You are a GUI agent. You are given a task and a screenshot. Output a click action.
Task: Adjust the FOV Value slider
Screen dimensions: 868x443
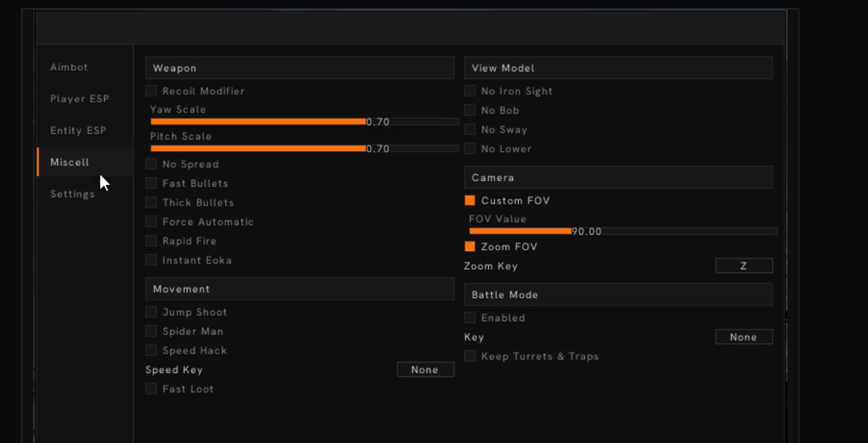[x=623, y=231]
